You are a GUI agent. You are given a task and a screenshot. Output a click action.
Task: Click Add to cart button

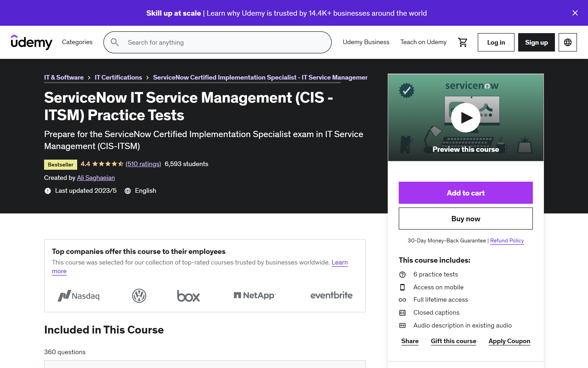466,193
